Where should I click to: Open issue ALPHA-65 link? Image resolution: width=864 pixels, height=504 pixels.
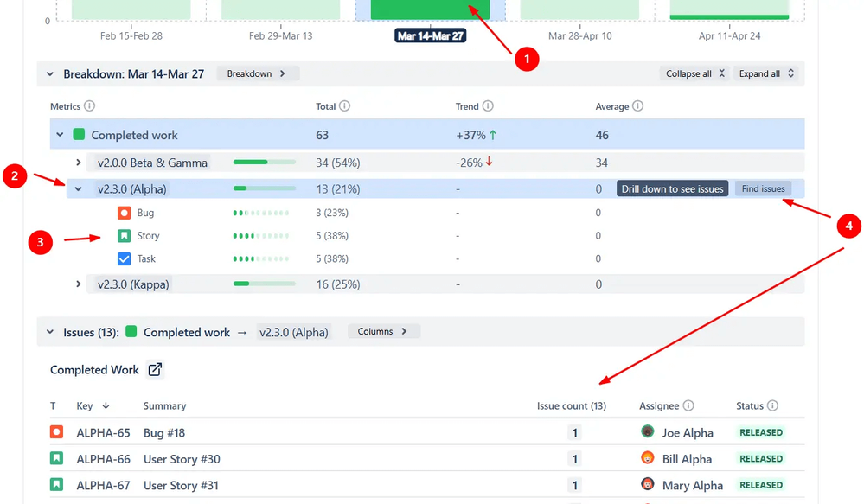(x=103, y=432)
